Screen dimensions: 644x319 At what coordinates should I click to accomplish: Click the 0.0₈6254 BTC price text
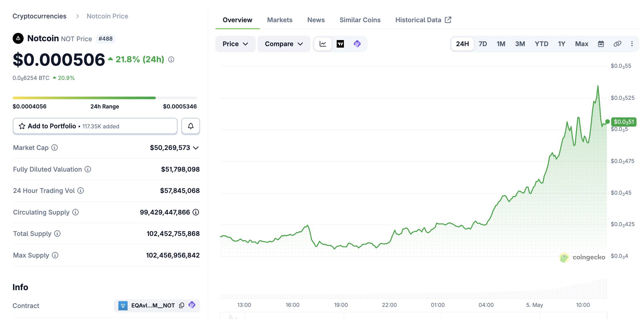click(x=31, y=78)
